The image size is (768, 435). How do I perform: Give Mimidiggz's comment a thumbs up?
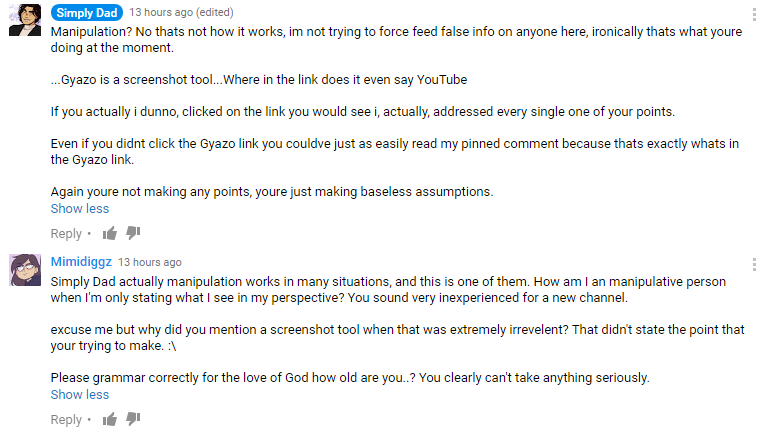click(110, 419)
